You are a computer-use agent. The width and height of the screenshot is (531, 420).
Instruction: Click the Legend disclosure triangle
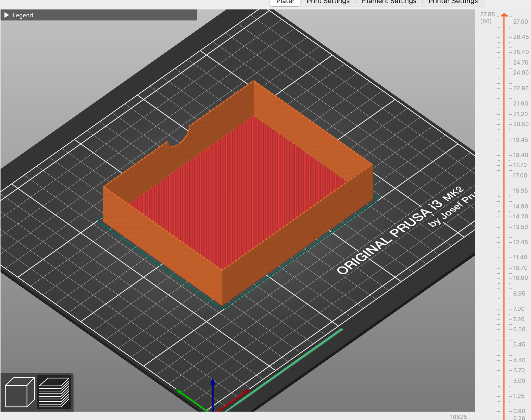[x=7, y=15]
